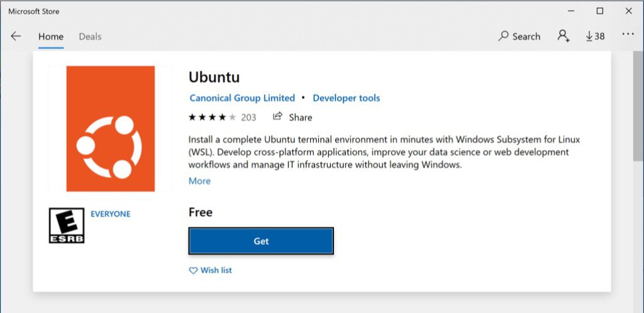Open Canonical Group Limited publisher link
The image size is (644, 313).
[x=242, y=98]
